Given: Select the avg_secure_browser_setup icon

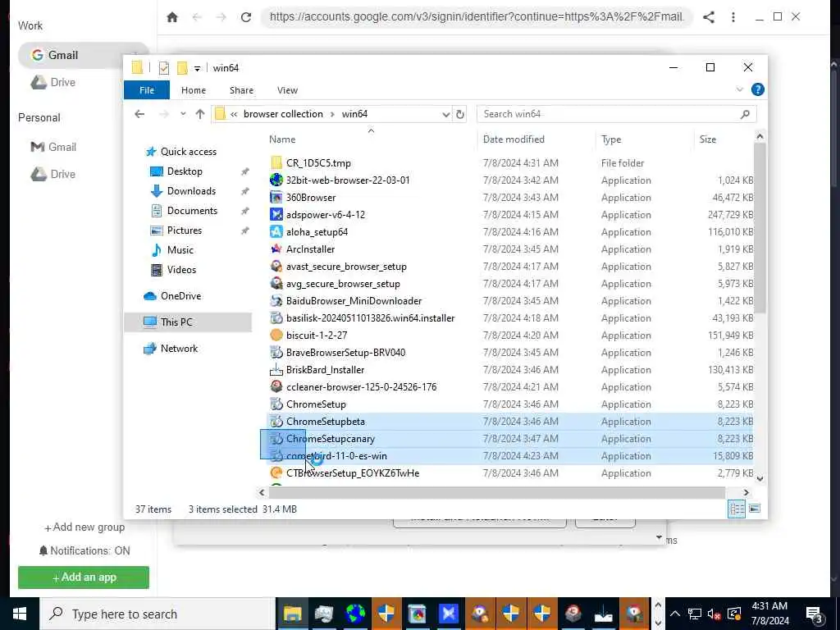Looking at the screenshot, I should 276,283.
